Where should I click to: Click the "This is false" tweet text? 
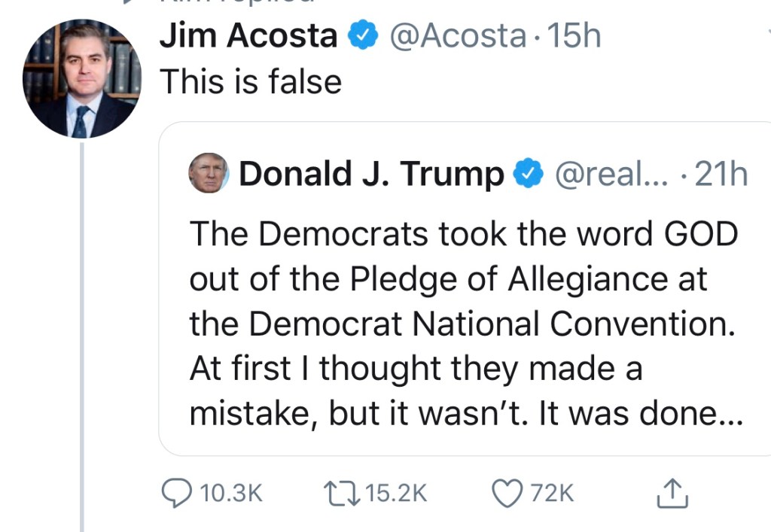click(251, 81)
